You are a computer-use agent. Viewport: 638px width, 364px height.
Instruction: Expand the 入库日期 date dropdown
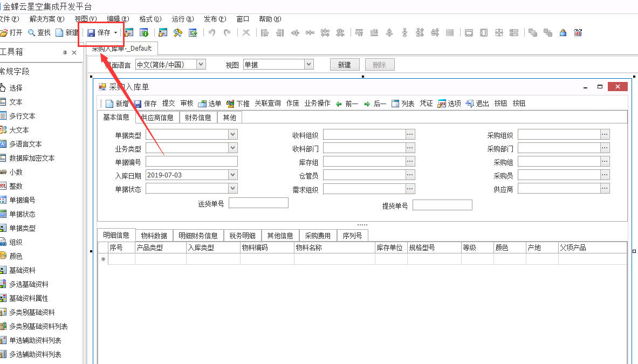pos(233,175)
